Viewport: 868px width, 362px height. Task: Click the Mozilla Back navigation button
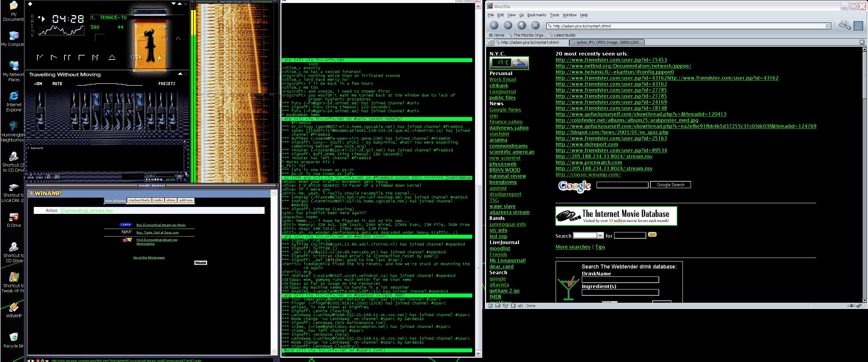click(x=494, y=25)
